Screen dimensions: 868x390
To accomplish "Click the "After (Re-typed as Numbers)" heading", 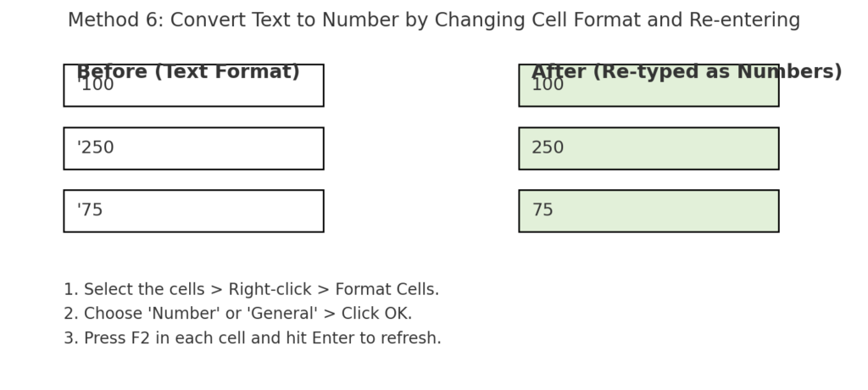I will (x=687, y=71).
